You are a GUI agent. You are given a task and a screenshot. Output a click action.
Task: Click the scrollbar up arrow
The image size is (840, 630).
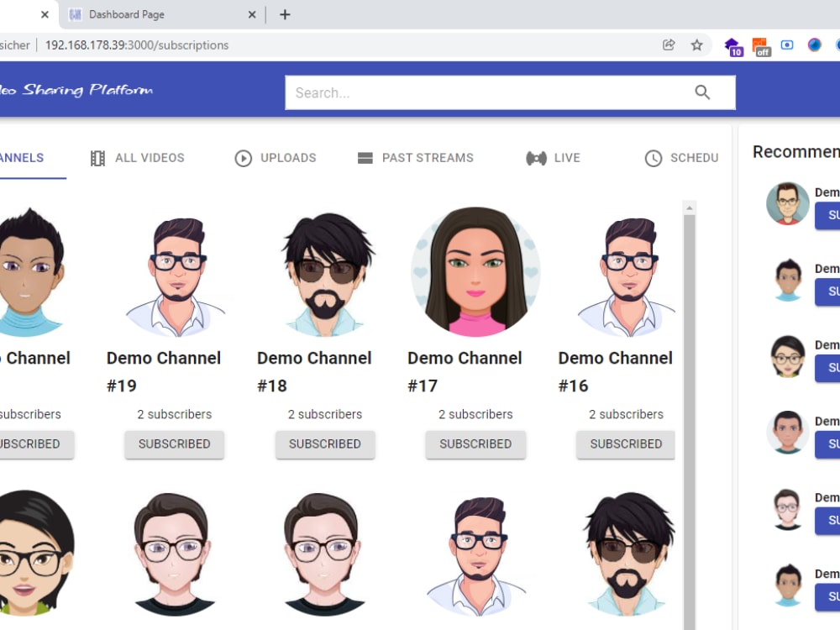click(x=690, y=207)
